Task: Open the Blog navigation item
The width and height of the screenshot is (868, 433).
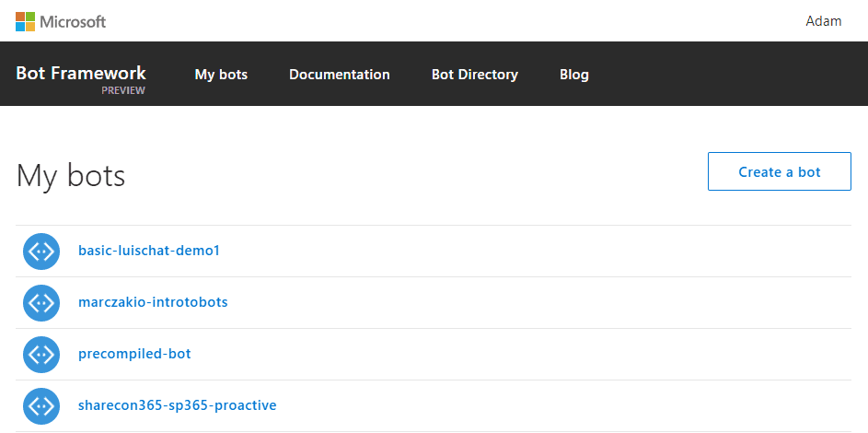Action: pos(573,75)
